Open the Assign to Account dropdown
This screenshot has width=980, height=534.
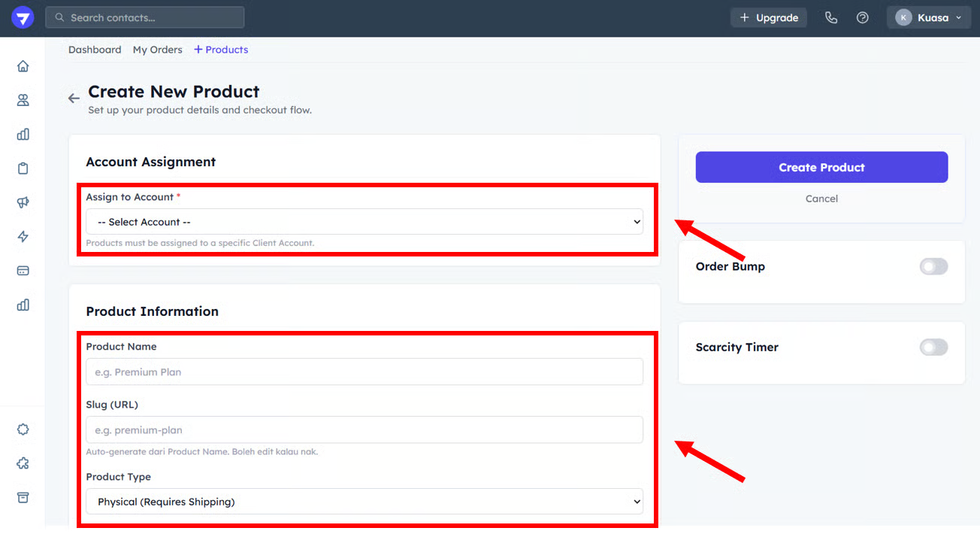pos(364,222)
